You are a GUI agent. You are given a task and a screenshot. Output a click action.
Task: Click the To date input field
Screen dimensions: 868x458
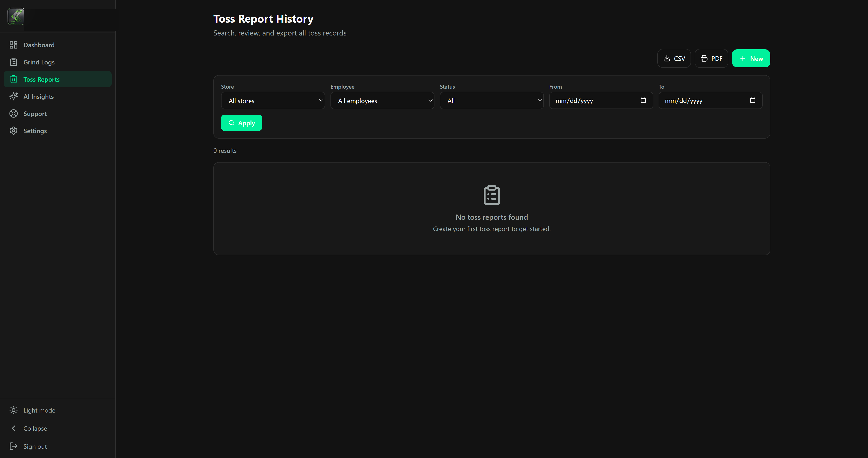[x=710, y=101]
